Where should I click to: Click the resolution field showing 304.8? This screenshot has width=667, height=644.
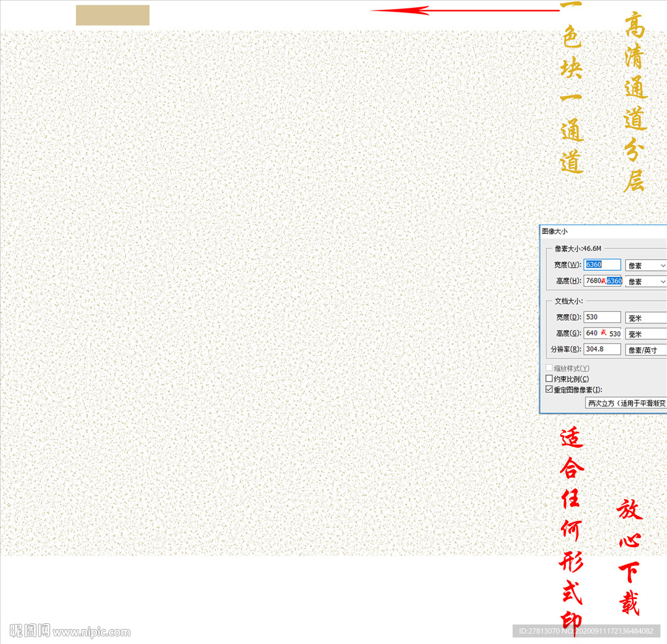coord(602,349)
